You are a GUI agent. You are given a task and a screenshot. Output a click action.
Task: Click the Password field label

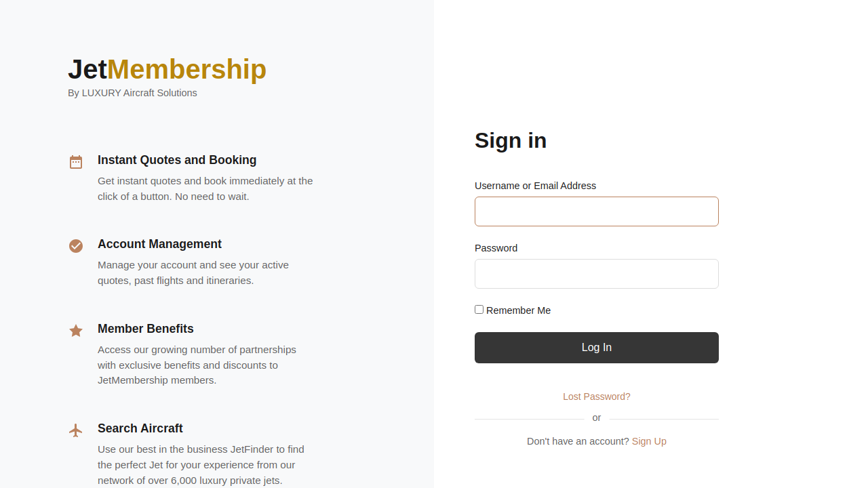coord(496,248)
